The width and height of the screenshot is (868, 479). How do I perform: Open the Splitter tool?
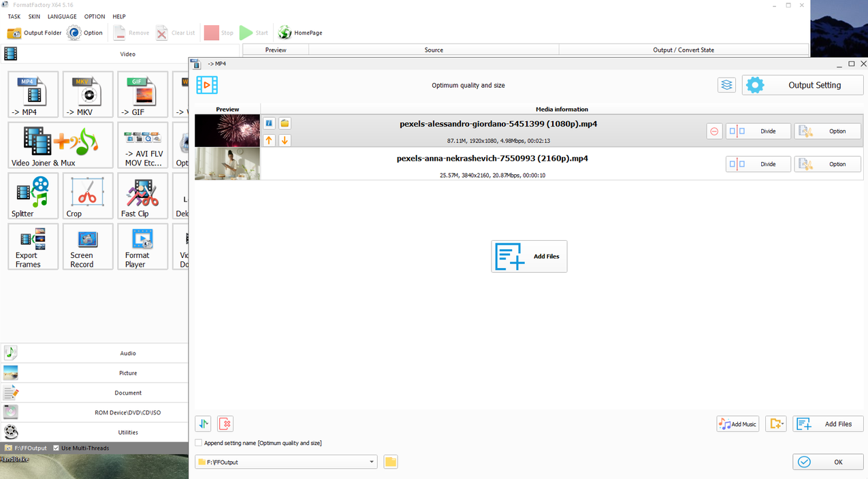(x=33, y=196)
